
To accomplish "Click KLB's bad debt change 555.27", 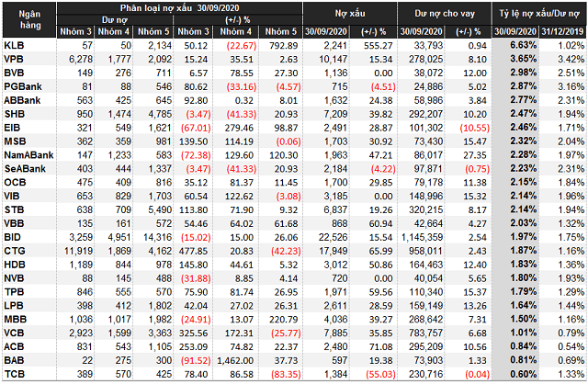I will 378,46.
